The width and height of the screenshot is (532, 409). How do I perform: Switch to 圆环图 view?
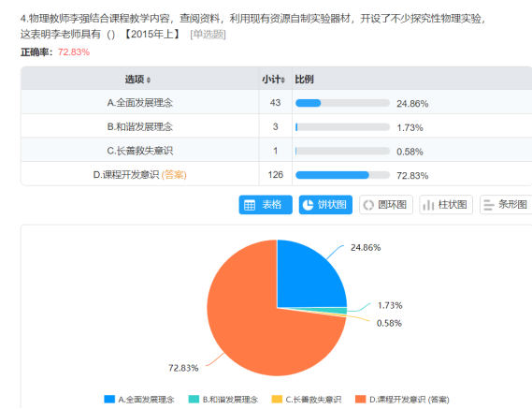pyautogui.click(x=386, y=205)
